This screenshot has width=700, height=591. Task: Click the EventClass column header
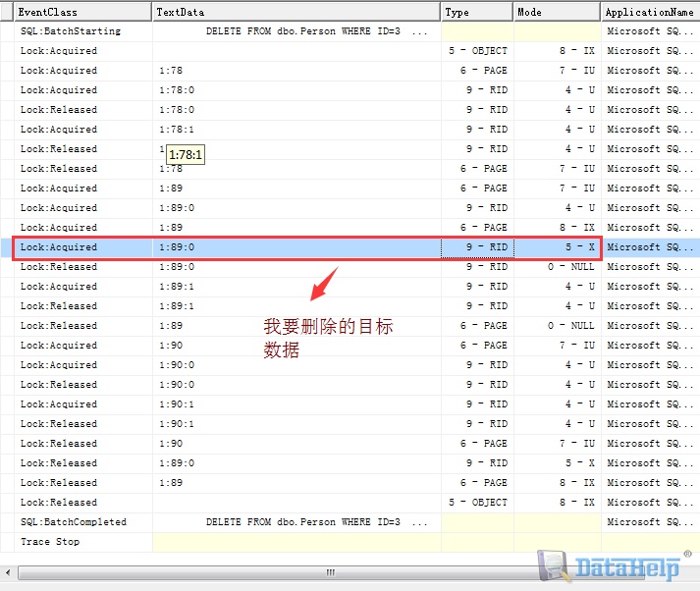pos(82,12)
